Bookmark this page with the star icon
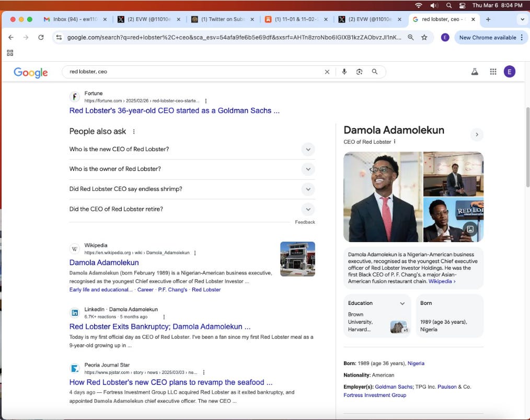Image resolution: width=530 pixels, height=420 pixels. coord(424,38)
